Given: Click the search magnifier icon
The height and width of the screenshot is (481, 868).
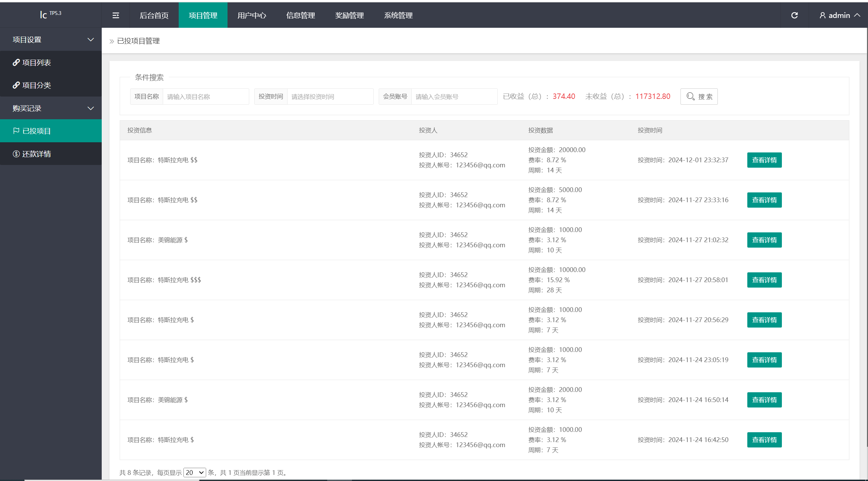Looking at the screenshot, I should [690, 96].
